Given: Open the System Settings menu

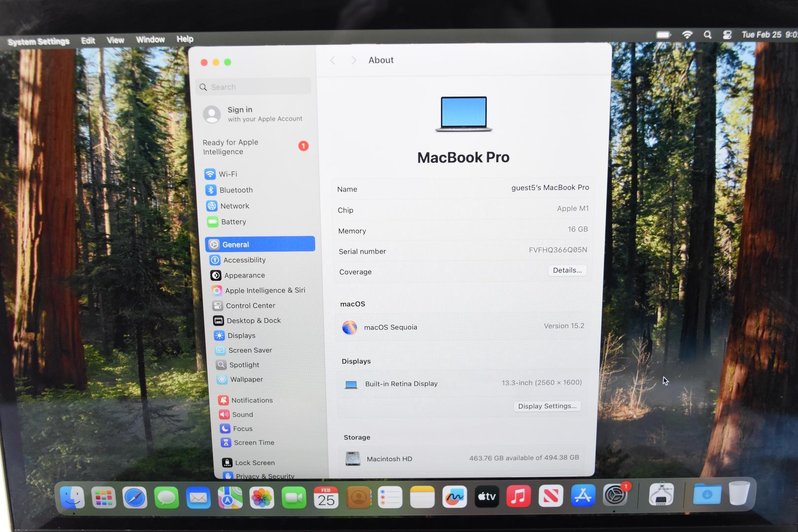Looking at the screenshot, I should click(38, 41).
